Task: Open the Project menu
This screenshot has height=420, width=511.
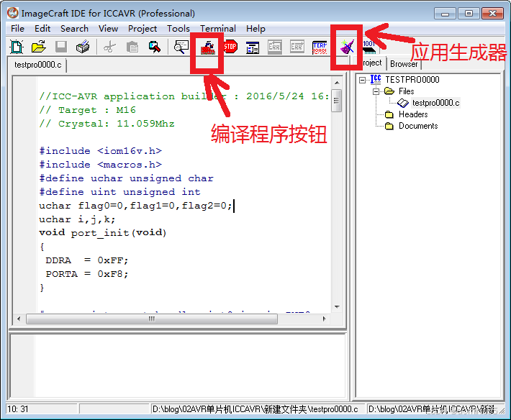Action: [x=143, y=29]
